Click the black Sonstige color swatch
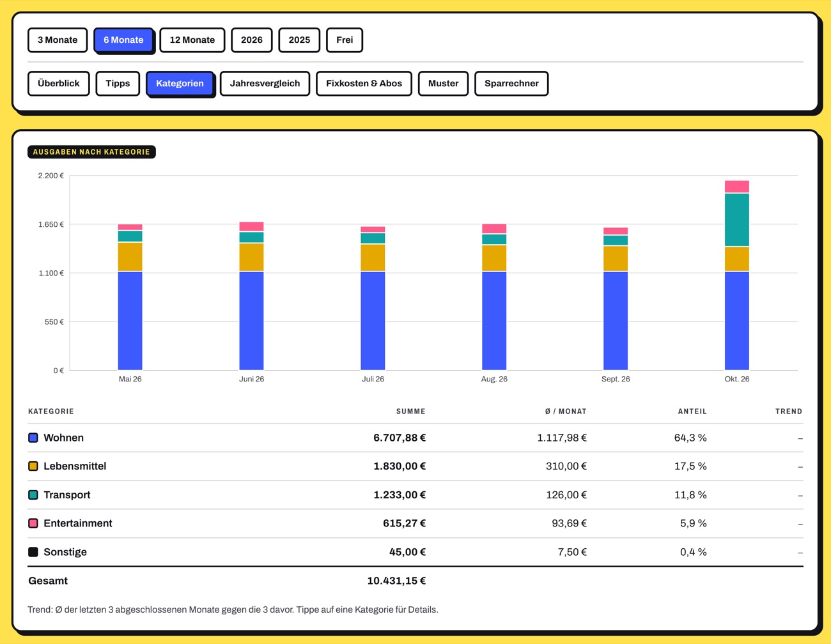The width and height of the screenshot is (831, 644). click(33, 552)
